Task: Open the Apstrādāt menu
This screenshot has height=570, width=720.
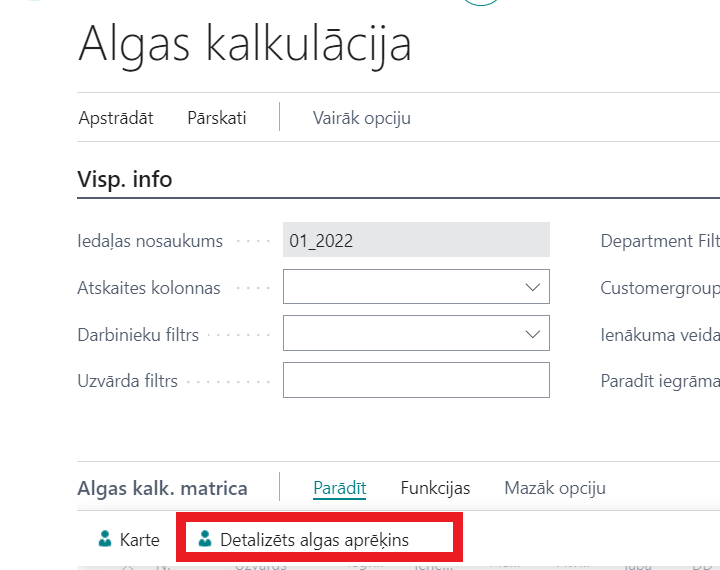Action: click(x=116, y=118)
